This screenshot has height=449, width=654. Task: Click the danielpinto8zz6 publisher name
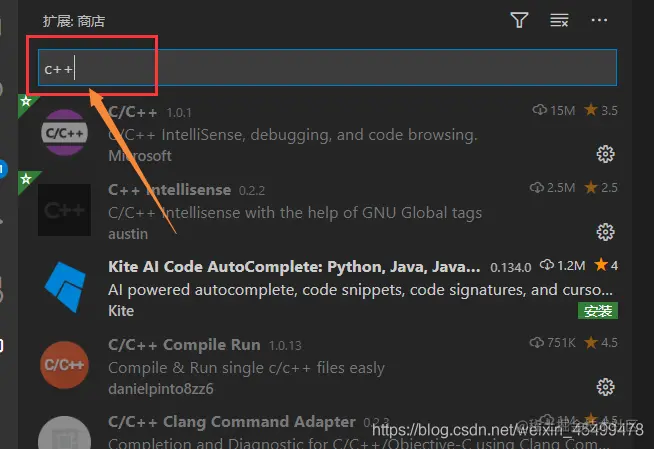[x=161, y=389]
